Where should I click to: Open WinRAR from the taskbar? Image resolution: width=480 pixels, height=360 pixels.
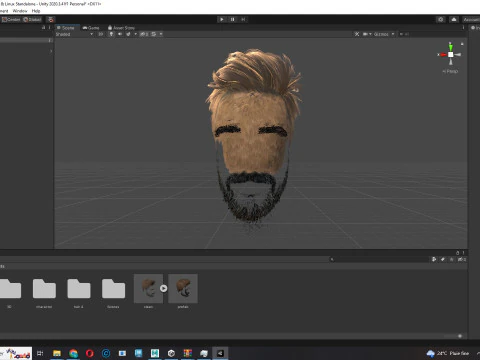[x=188, y=353]
